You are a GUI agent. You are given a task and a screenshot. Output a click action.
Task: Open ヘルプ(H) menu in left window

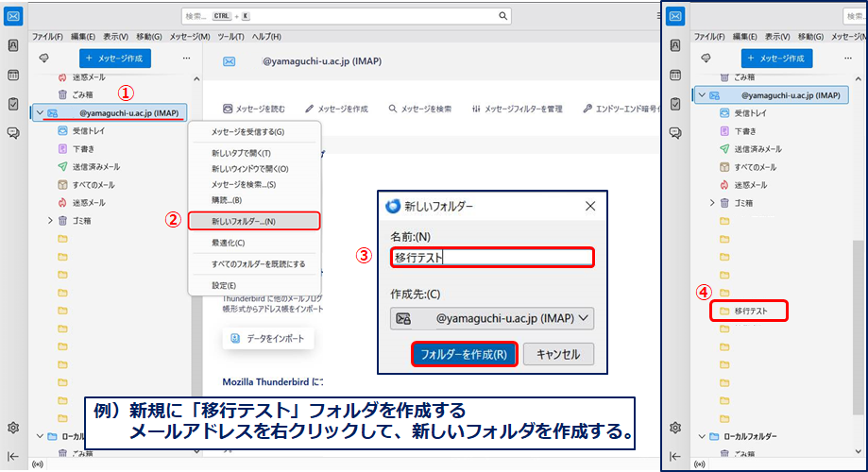266,37
